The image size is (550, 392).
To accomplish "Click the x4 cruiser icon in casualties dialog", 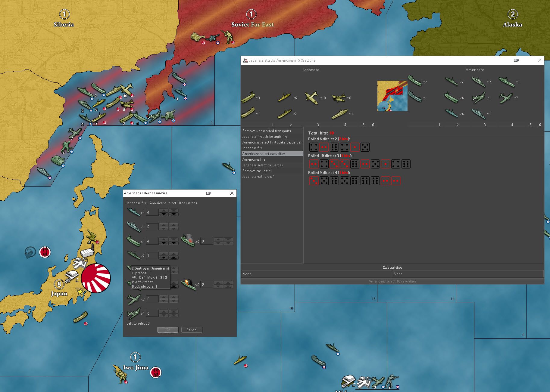I will (x=133, y=212).
